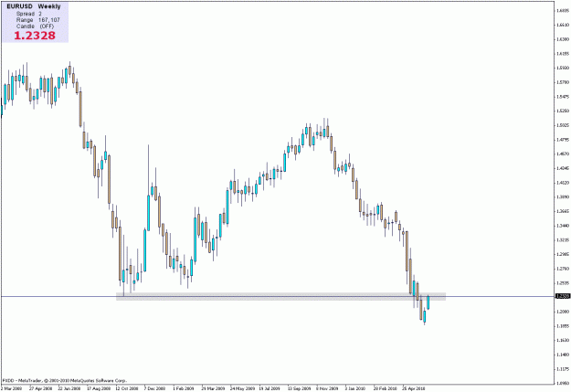The height and width of the screenshot is (392, 571).
Task: Click the 17 Aug 2008 date label
Action: 98,388
